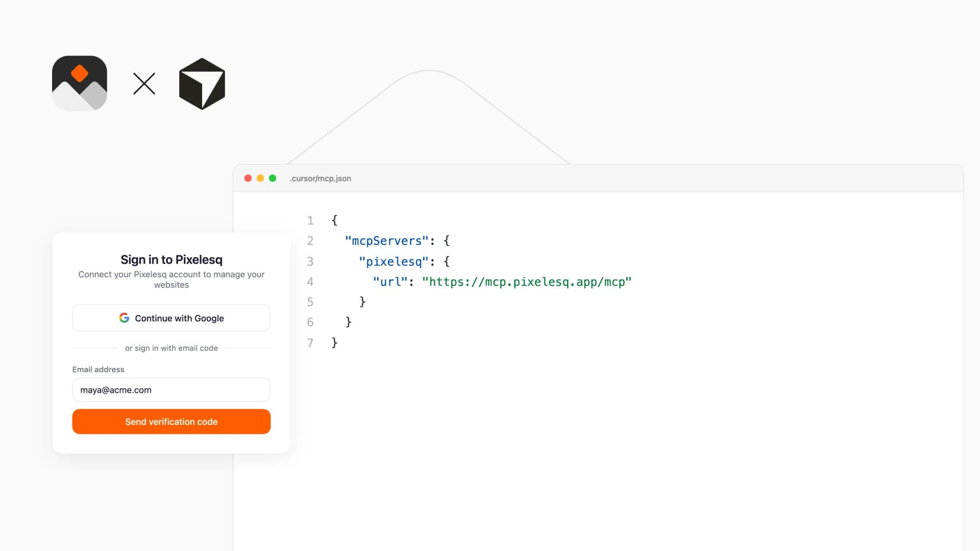Click the Cursor cube logo icon
The width and height of the screenshot is (980, 551).
click(x=202, y=84)
